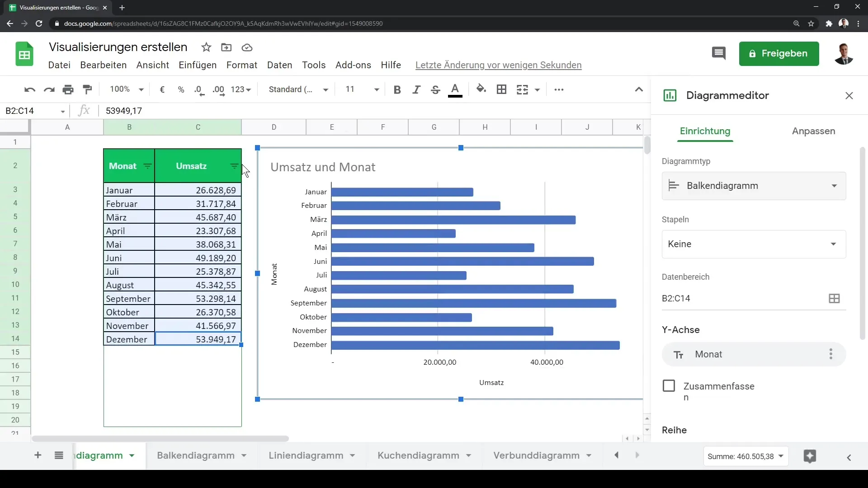This screenshot has width=868, height=488.
Task: Click the borders icon in toolbar
Action: (501, 89)
